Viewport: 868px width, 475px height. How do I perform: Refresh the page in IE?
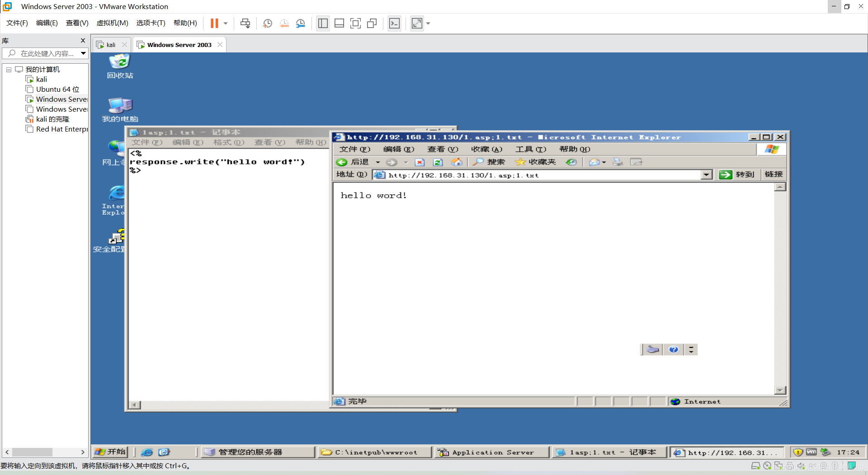pyautogui.click(x=438, y=162)
